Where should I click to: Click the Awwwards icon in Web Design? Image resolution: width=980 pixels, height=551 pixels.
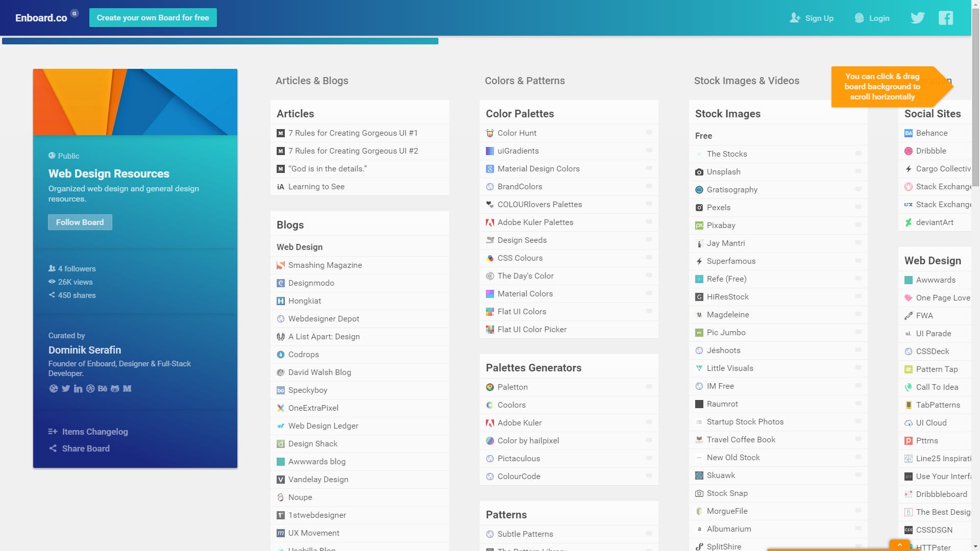coord(909,280)
